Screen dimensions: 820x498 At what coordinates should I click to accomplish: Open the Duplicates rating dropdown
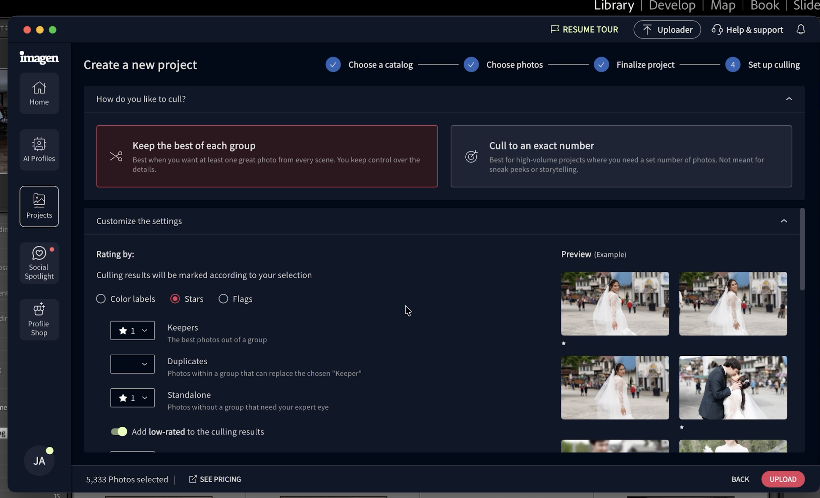pos(132,364)
